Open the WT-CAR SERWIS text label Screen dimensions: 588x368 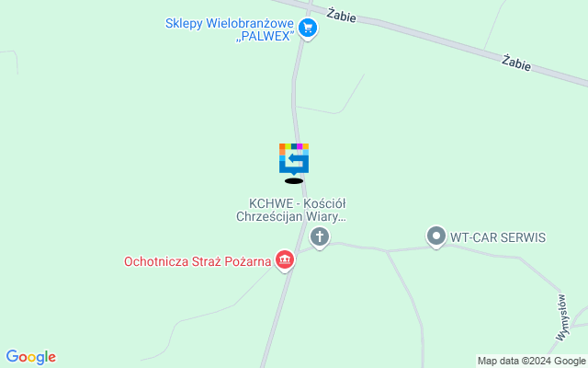[x=498, y=237]
